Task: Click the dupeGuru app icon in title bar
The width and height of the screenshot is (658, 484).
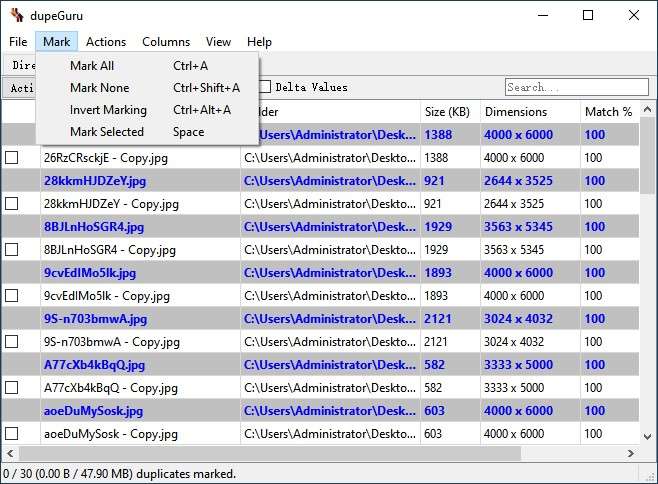Action: point(16,15)
